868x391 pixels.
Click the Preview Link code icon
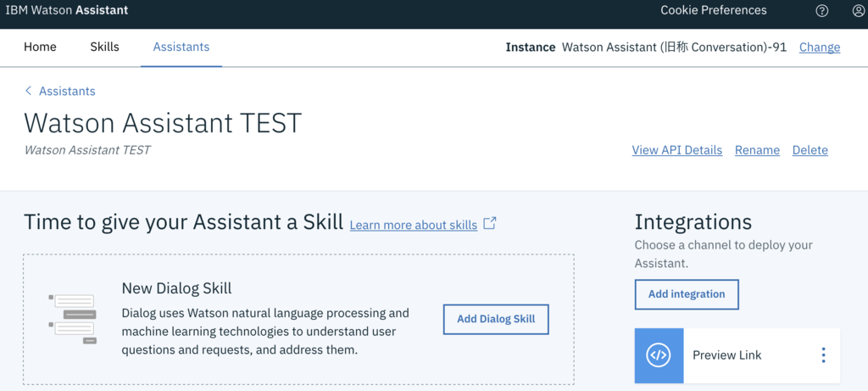[659, 355]
